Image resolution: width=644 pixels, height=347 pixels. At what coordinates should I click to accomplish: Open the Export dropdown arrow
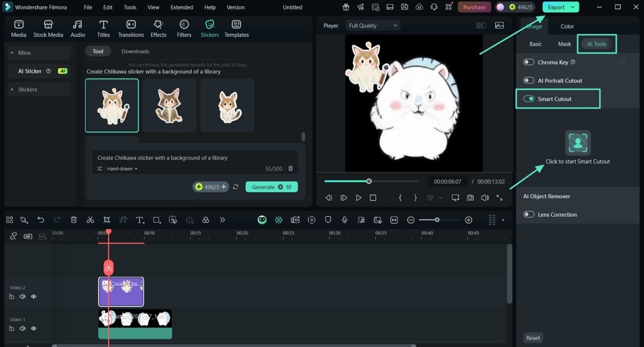pyautogui.click(x=573, y=7)
